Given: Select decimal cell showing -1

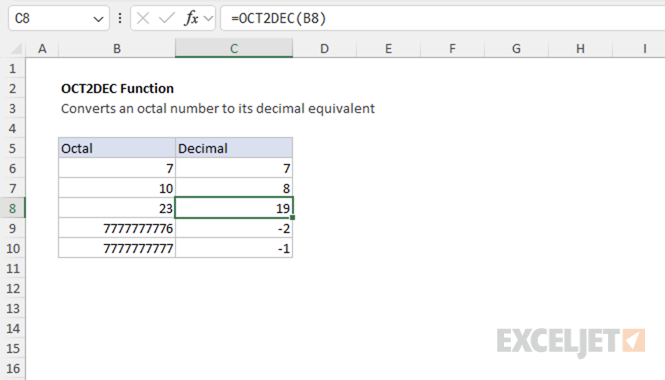Looking at the screenshot, I should pyautogui.click(x=234, y=248).
